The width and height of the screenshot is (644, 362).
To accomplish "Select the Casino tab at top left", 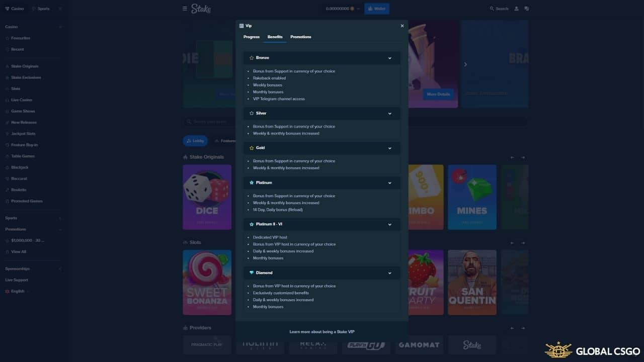I will (14, 9).
